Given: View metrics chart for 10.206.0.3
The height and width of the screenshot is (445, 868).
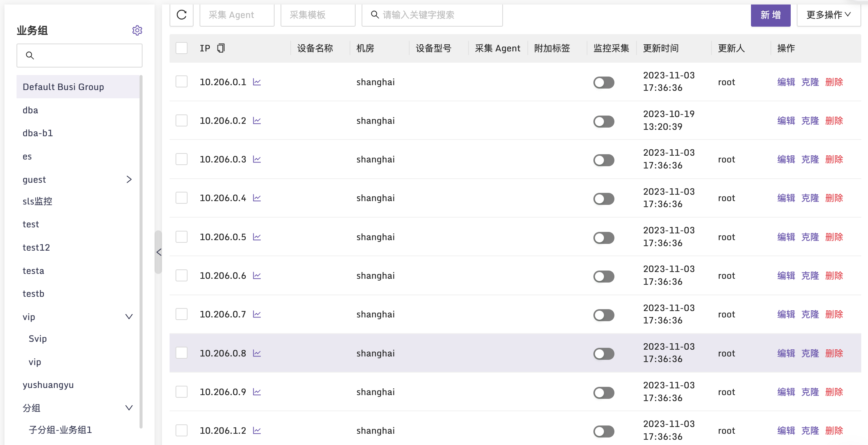Looking at the screenshot, I should [x=257, y=159].
